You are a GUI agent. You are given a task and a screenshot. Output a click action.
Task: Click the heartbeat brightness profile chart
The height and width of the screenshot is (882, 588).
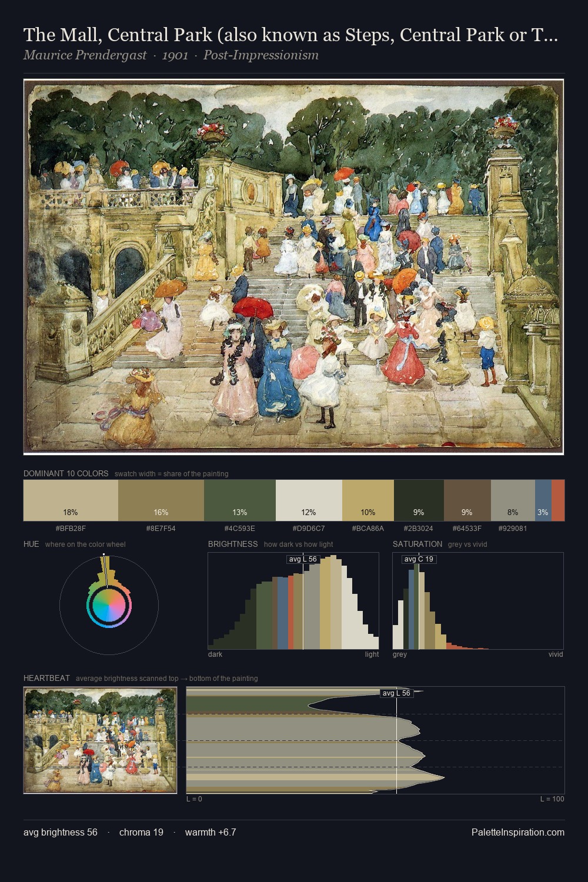pos(375,740)
